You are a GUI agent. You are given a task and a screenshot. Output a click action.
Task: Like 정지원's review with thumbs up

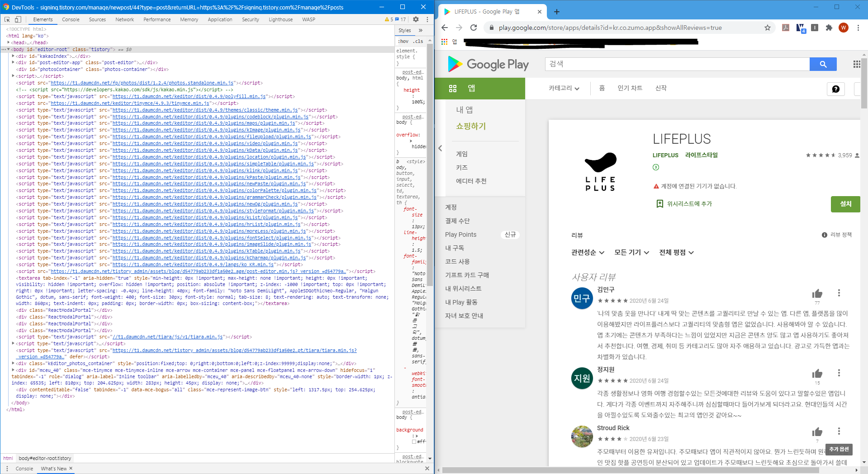pos(817,374)
